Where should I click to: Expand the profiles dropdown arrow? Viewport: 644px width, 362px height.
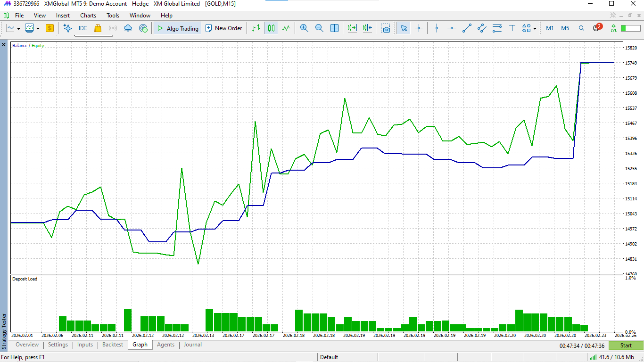(x=38, y=28)
